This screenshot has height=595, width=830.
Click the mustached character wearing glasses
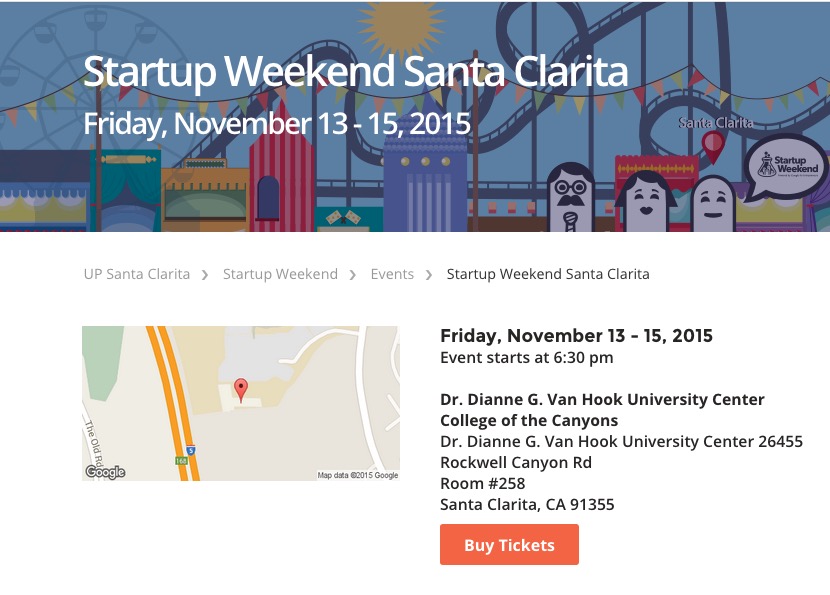pyautogui.click(x=571, y=193)
